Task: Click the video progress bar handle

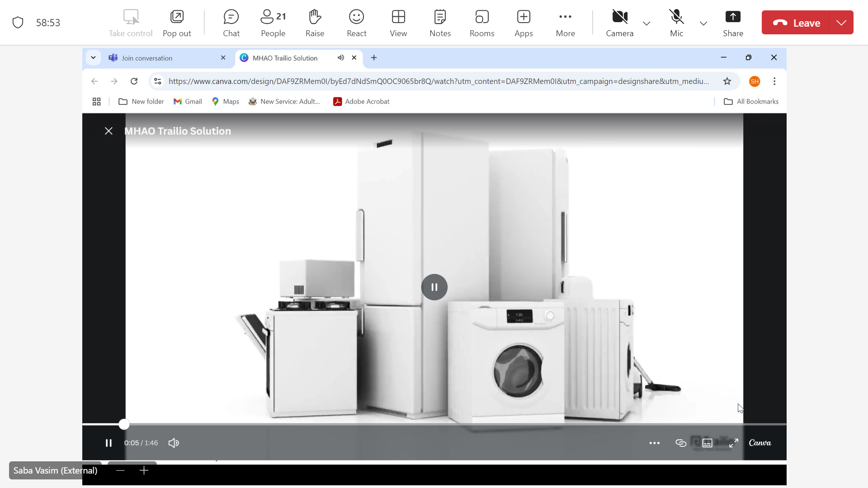Action: pos(124,424)
